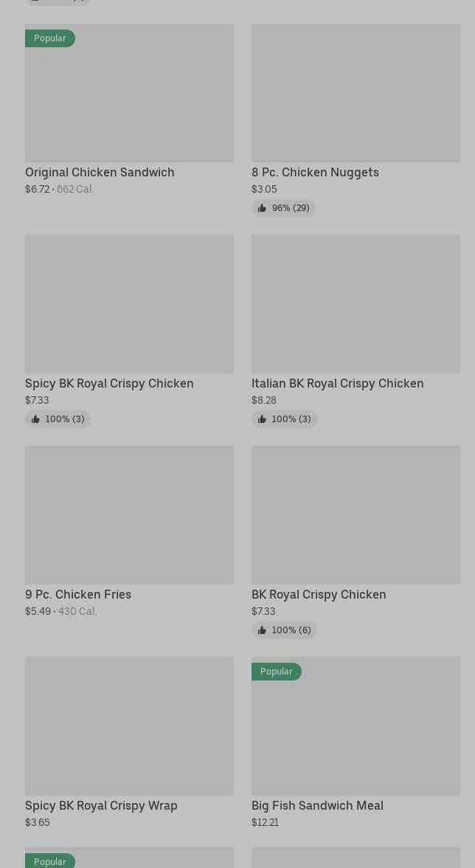Click thumbs-up icon under BK Royal Crispy Chicken
This screenshot has height=868, width=475.
262,630
